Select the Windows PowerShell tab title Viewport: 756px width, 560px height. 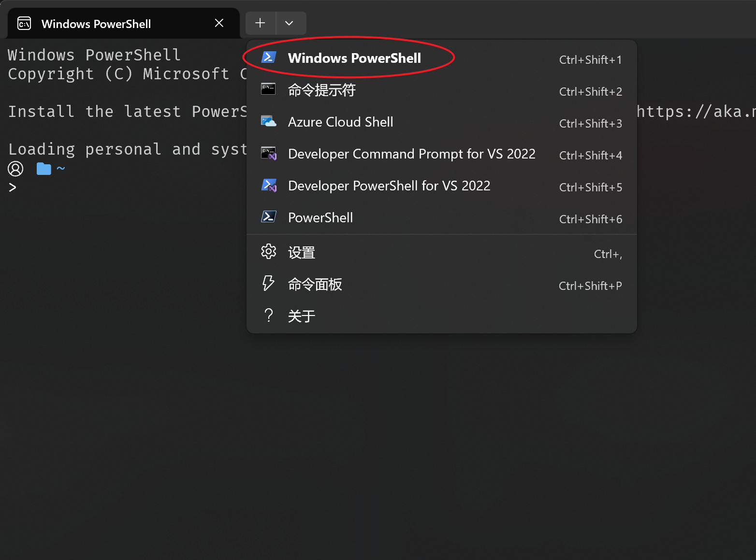click(x=96, y=24)
